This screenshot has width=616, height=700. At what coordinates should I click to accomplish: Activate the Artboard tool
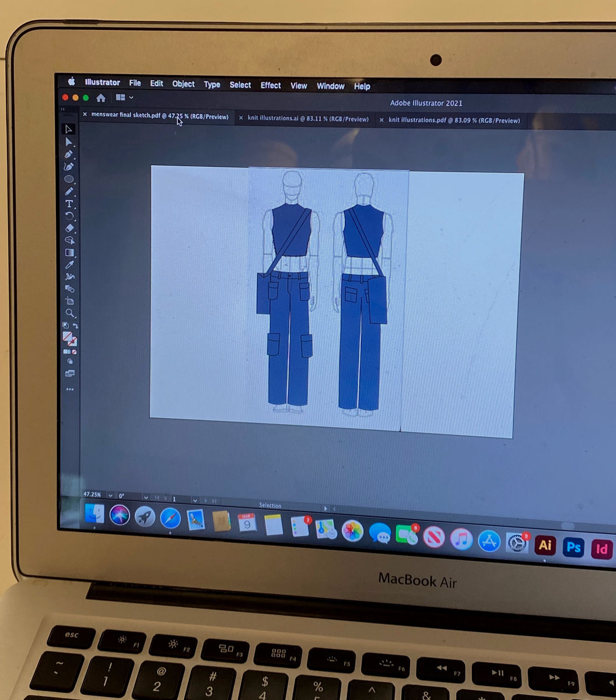tap(69, 301)
